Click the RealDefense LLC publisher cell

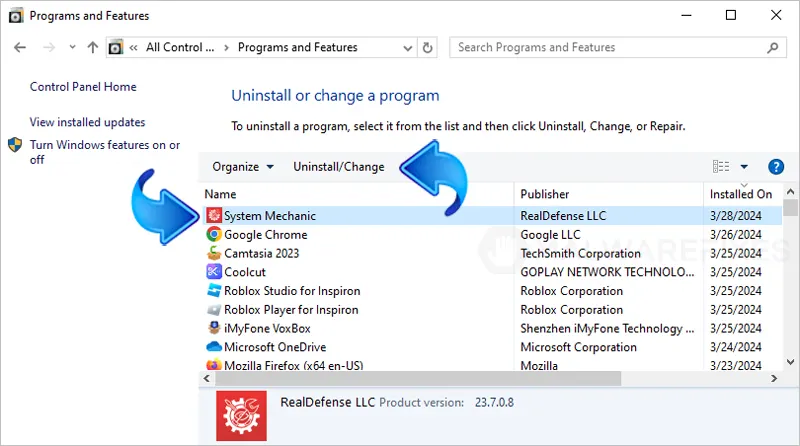pyautogui.click(x=563, y=216)
